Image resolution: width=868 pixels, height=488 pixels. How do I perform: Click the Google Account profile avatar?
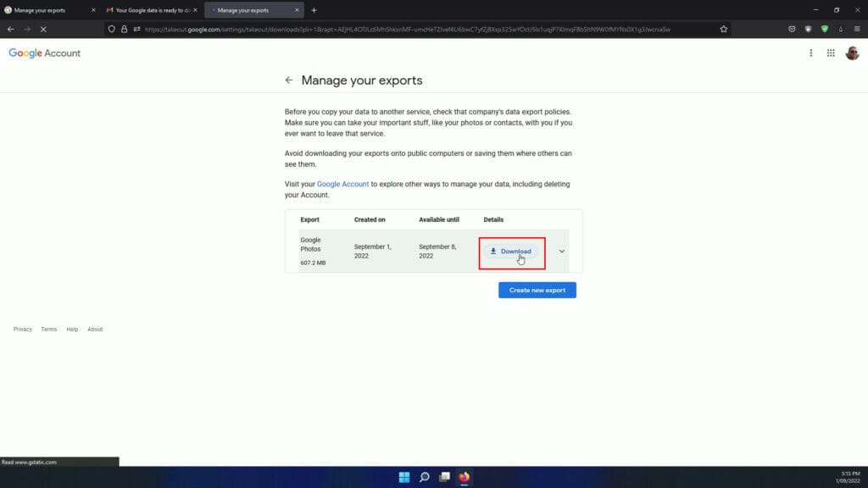(852, 53)
